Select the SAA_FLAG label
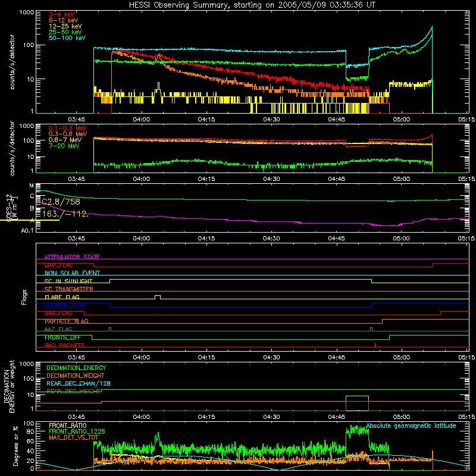Viewport: 476px width, 476px height. pyautogui.click(x=58, y=314)
